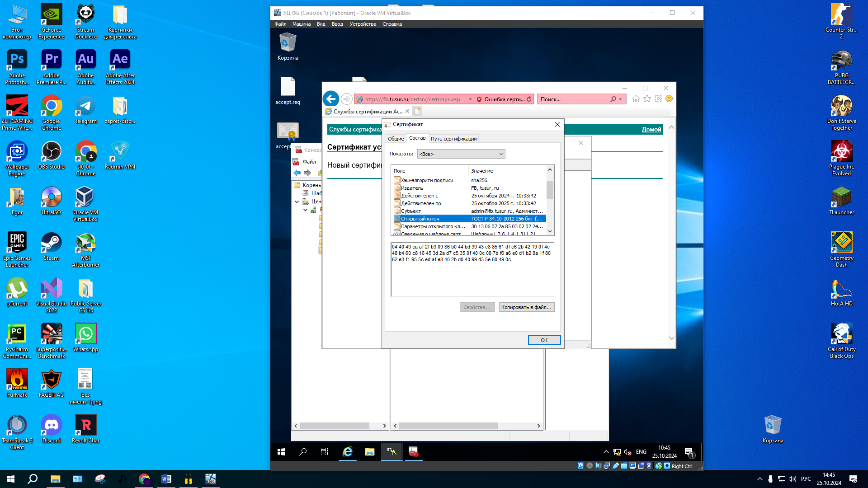Open the Показать filter dropdown
The image size is (868, 488).
click(461, 154)
